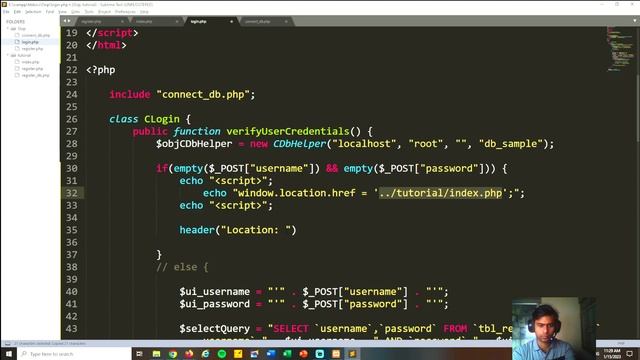The height and width of the screenshot is (360, 640).
Task: Open connect_db.php in the sidebar
Action: coord(36,36)
